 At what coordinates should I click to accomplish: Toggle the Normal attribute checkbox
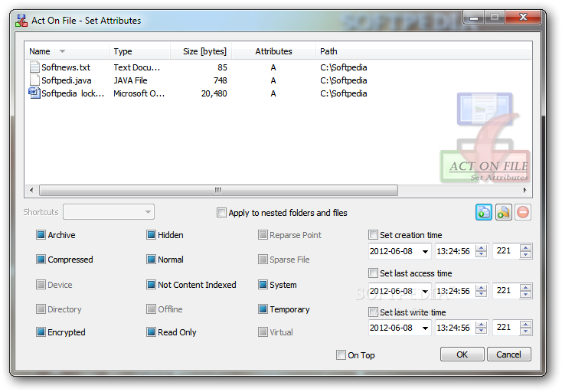[x=151, y=259]
